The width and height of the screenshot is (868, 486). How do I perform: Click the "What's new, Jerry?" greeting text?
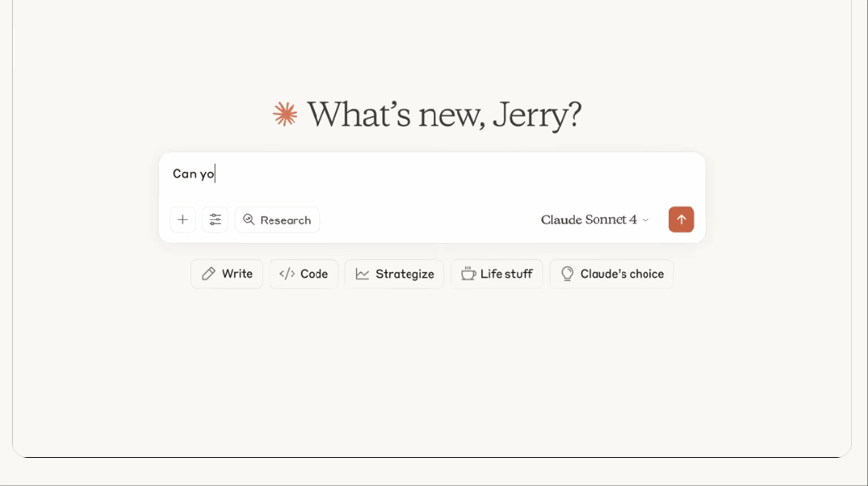pyautogui.click(x=444, y=115)
